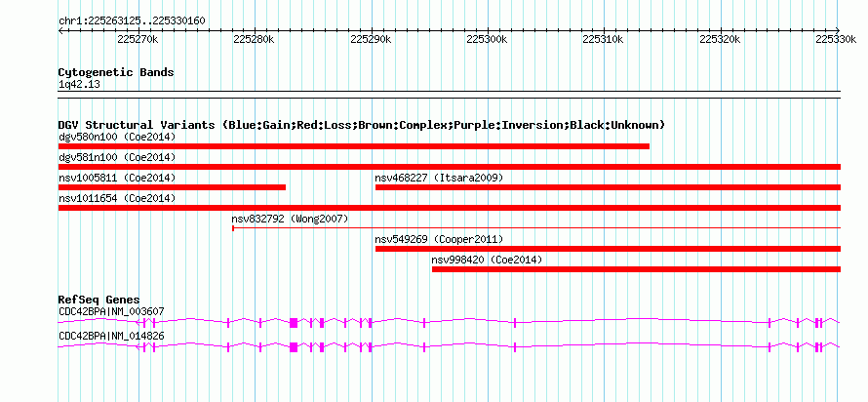
Task: Click the 225270k ruler position
Action: 138,40
